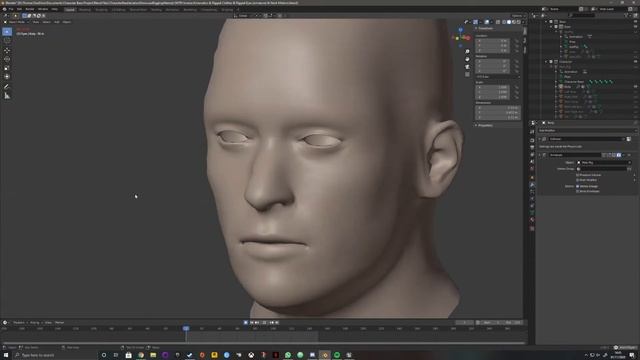The height and width of the screenshot is (360, 640).
Task: Open the outliner filter funnel
Action: coord(627,16)
